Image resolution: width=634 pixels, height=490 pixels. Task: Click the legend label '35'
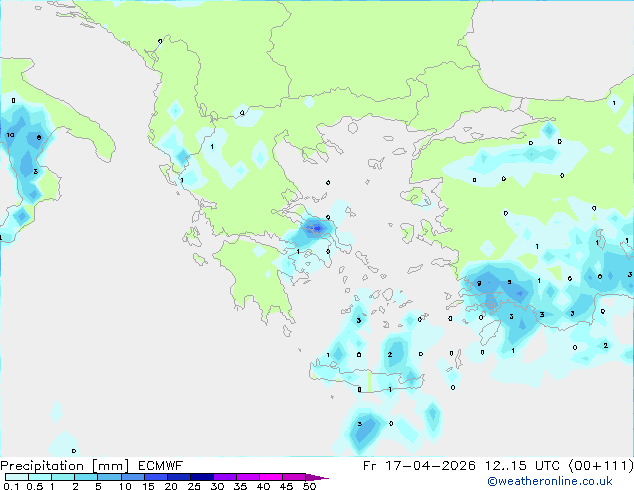point(240,486)
